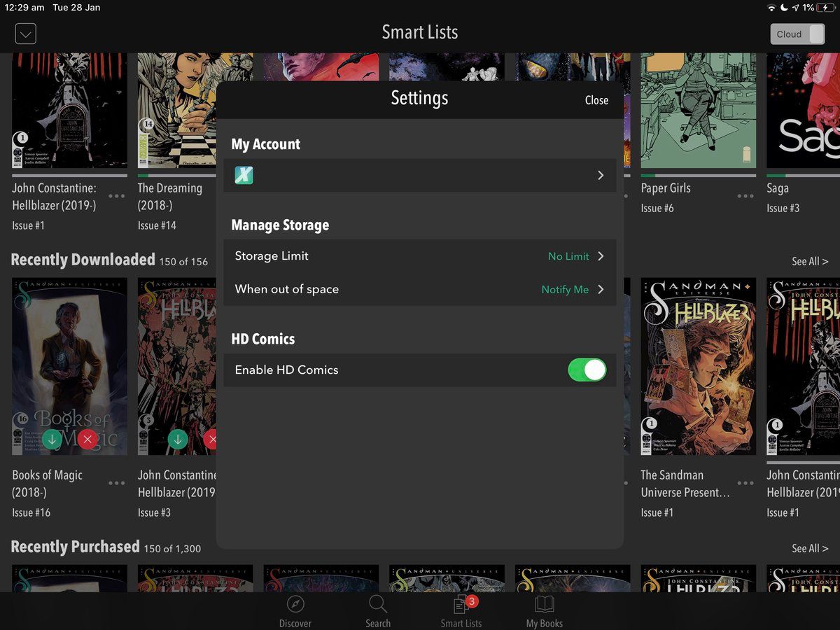Image resolution: width=840 pixels, height=630 pixels.
Task: Open Storage Limit options
Action: click(420, 256)
